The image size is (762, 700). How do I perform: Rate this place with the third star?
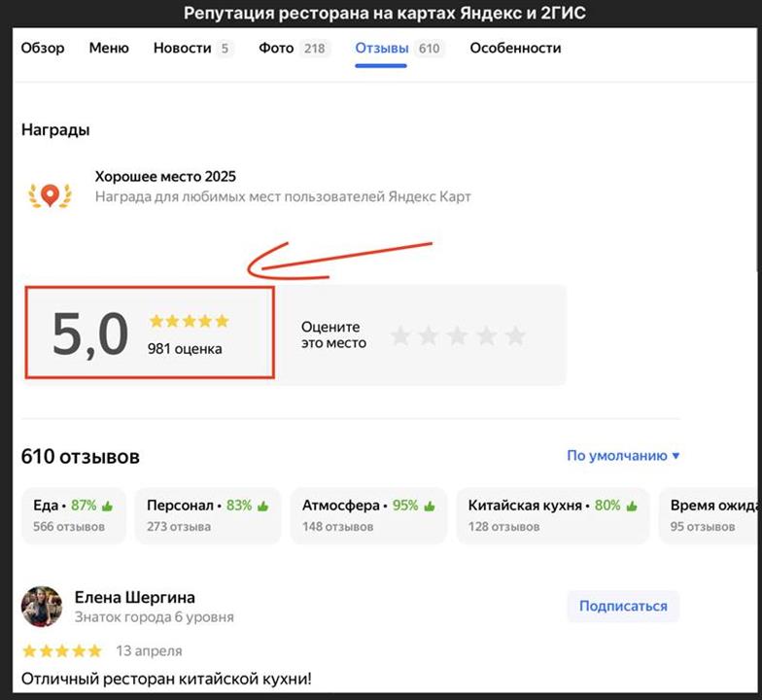458,336
